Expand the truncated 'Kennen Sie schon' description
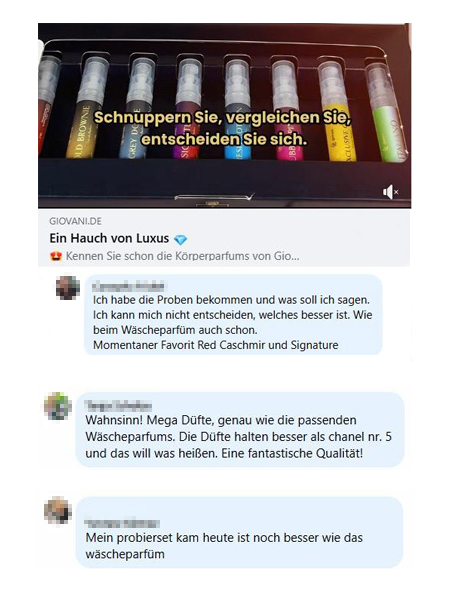The height and width of the screenshot is (600, 450). (182, 256)
